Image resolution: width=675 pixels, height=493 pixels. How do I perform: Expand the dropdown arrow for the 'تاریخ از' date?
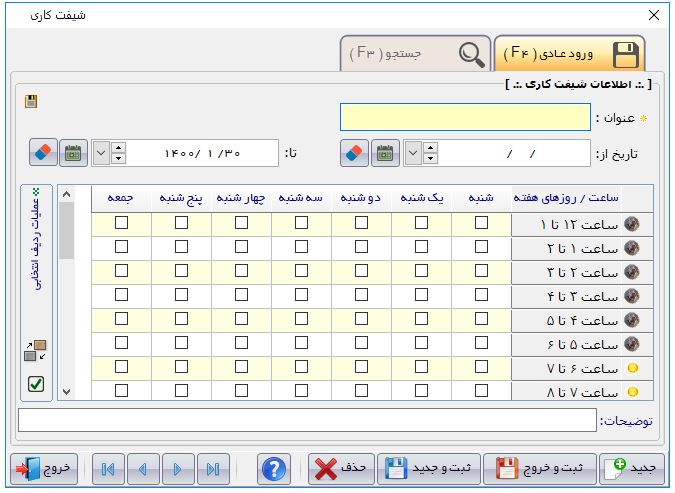point(413,153)
